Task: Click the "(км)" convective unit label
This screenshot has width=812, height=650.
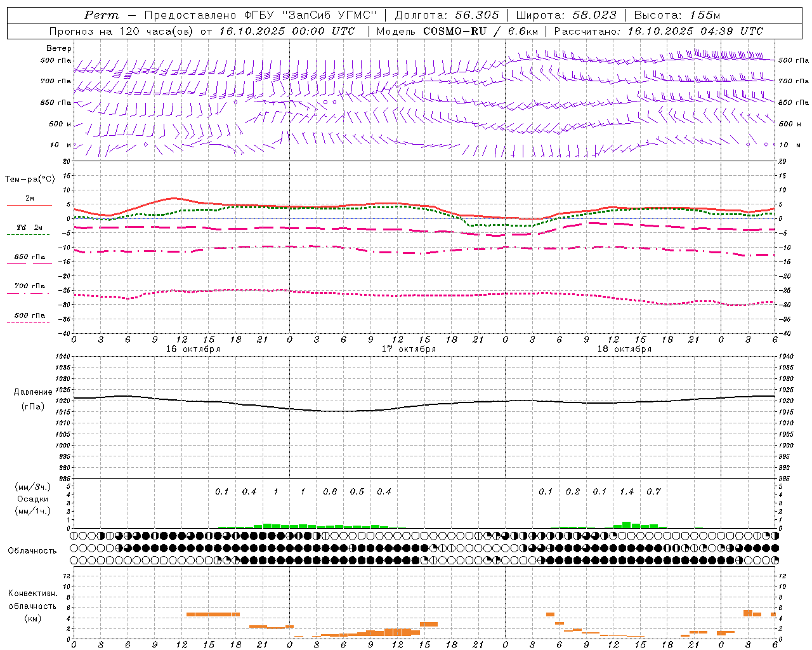Action: (x=33, y=618)
